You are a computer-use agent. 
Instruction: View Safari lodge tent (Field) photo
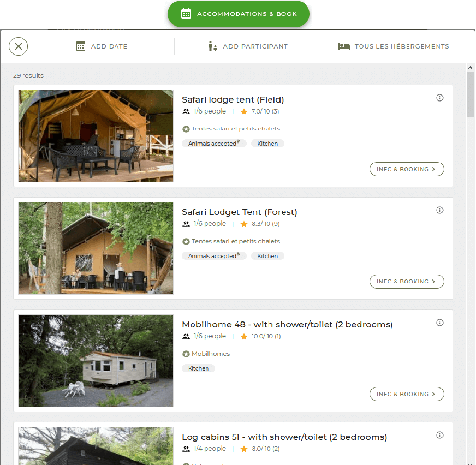click(x=96, y=136)
